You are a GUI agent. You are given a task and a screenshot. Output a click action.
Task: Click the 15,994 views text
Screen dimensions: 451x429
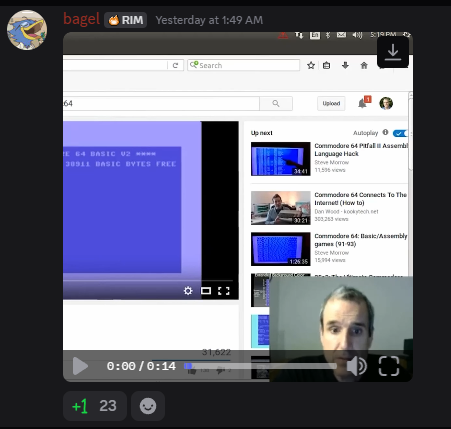(x=330, y=260)
